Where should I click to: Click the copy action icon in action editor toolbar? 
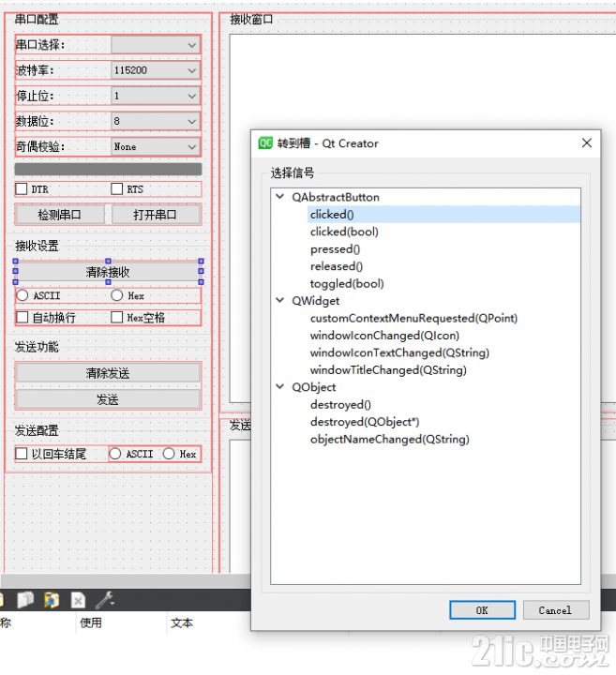(25, 600)
